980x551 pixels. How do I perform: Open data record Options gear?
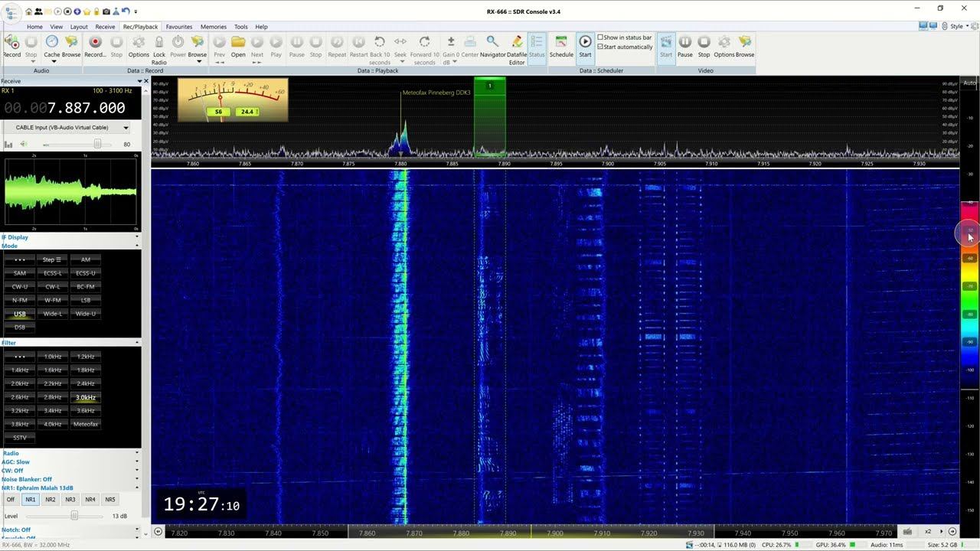(139, 46)
